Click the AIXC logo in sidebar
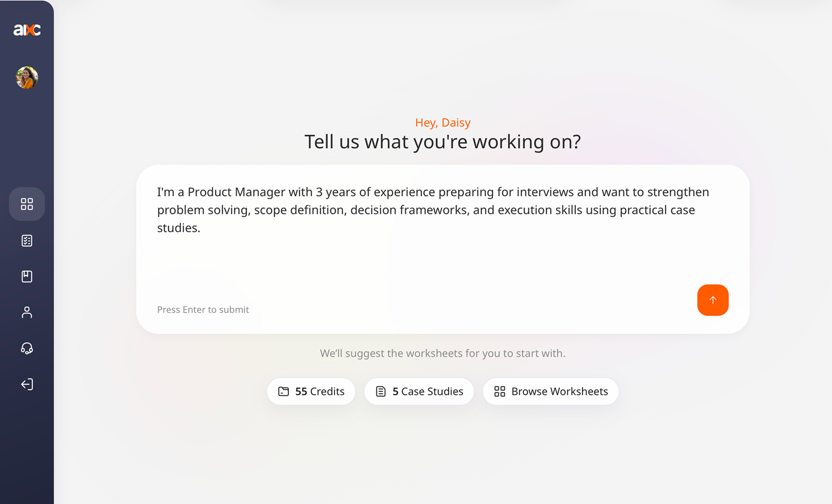 (27, 30)
